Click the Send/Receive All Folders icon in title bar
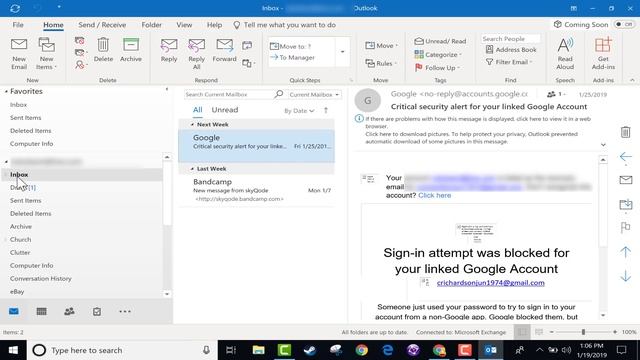 click(x=15, y=8)
